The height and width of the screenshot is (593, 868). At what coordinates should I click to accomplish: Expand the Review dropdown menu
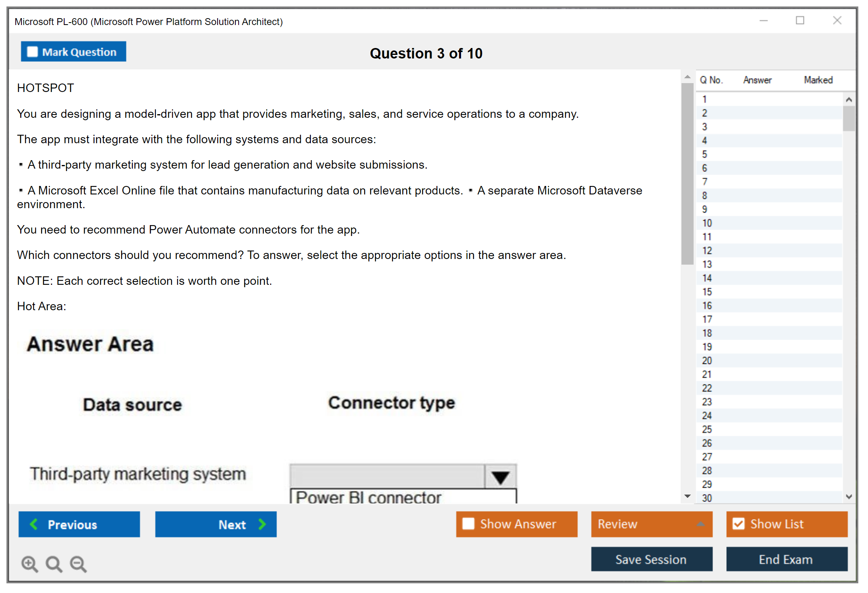click(x=700, y=524)
